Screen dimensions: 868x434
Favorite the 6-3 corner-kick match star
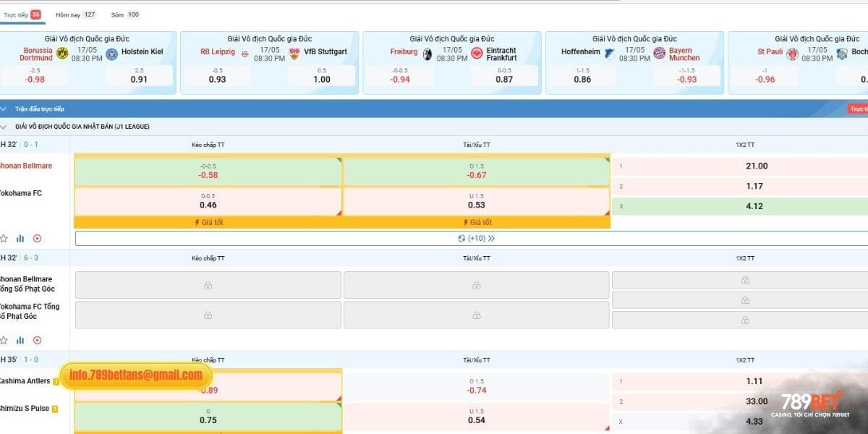4,340
